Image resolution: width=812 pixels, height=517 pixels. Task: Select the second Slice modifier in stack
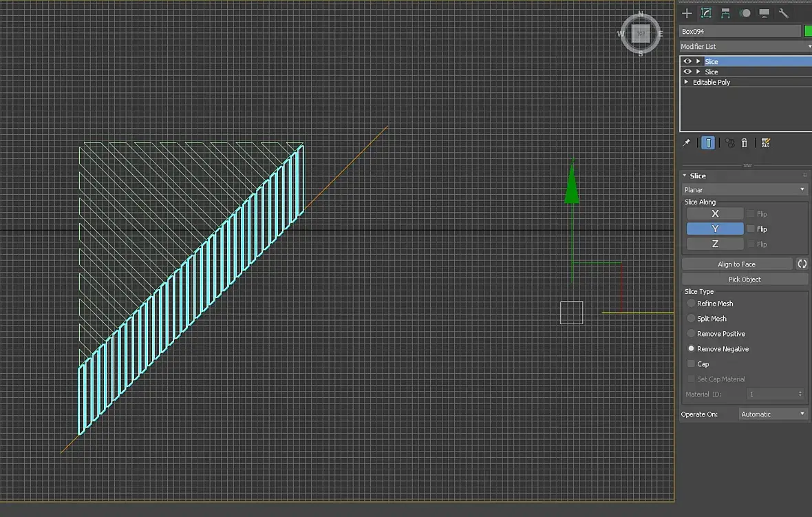click(x=711, y=72)
